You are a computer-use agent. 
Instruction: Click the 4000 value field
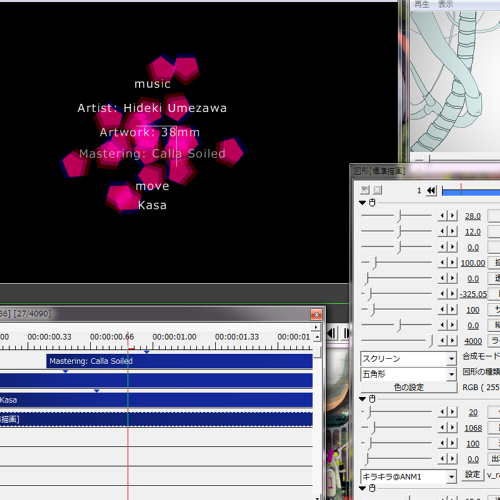tap(473, 341)
